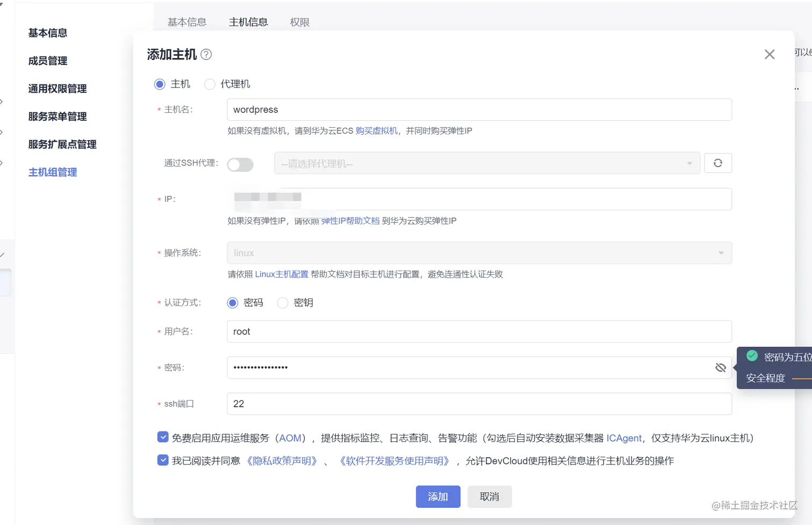Close the 添加主机 dialog
Screen dimensions: 812x525
[770, 54]
